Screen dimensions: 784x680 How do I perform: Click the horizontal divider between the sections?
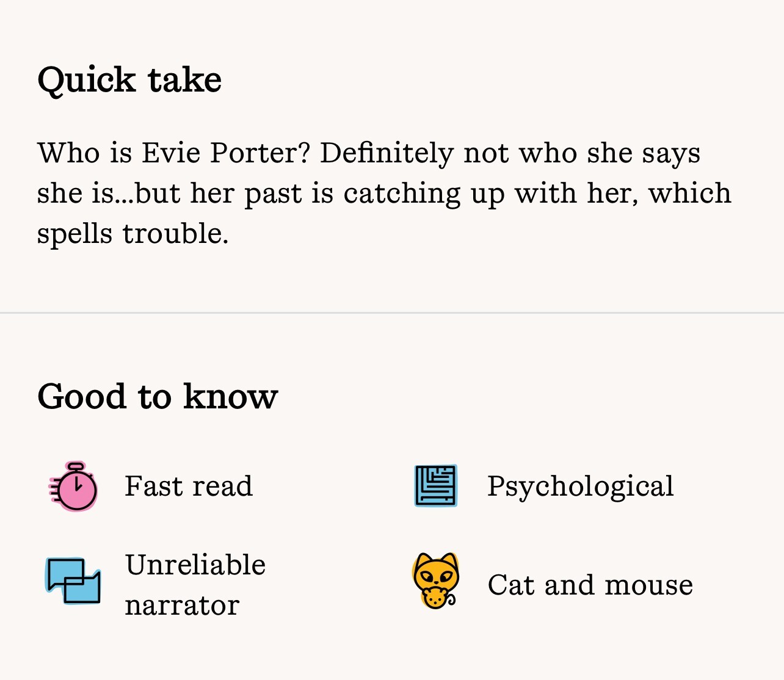(x=392, y=313)
